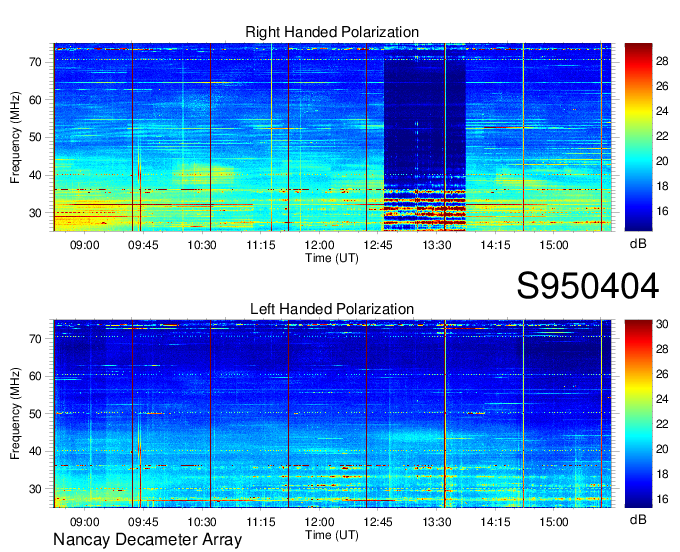Click the 14:15 time tick of the top plot
The width and height of the screenshot is (680, 552).
[495, 245]
